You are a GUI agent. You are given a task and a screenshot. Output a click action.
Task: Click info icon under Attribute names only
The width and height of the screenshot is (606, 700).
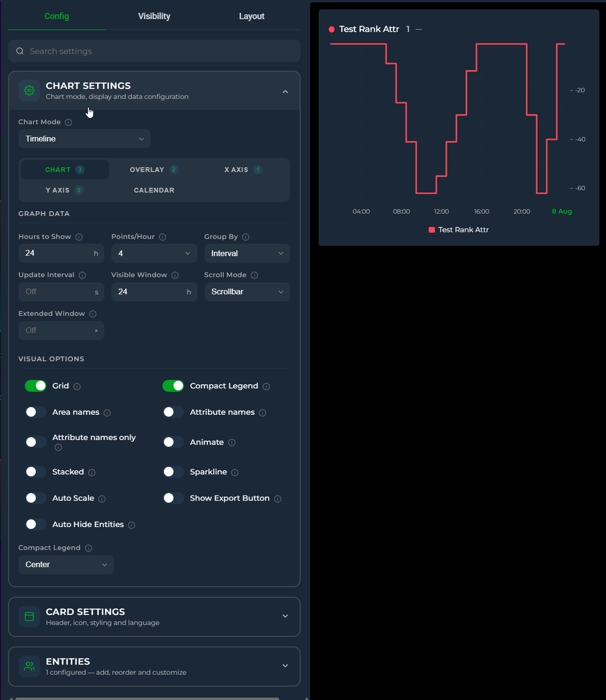point(58,448)
